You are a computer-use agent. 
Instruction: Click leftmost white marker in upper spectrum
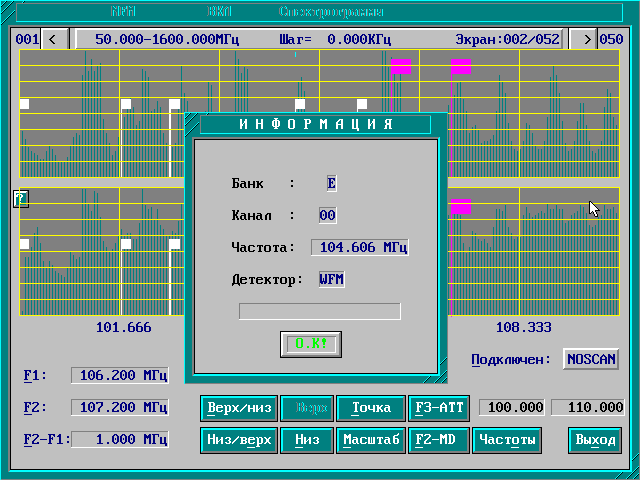[x=25, y=104]
